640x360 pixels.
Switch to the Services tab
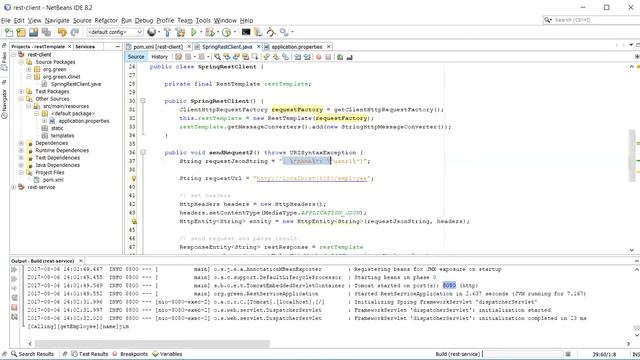tap(85, 47)
